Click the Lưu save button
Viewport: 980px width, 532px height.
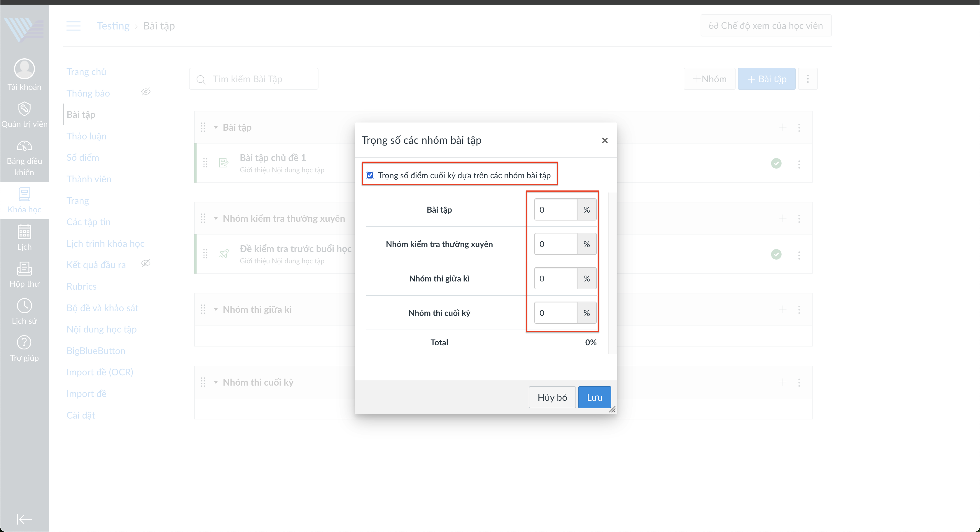pyautogui.click(x=594, y=397)
